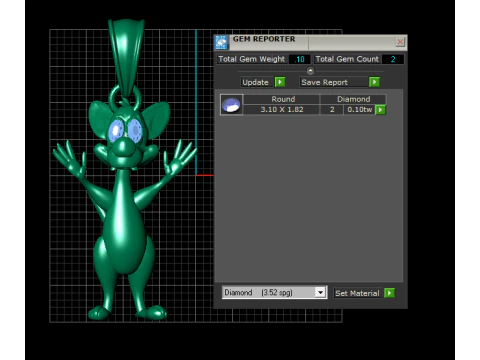This screenshot has width=480, height=360.
Task: Click the Round shape cell
Action: click(x=283, y=99)
